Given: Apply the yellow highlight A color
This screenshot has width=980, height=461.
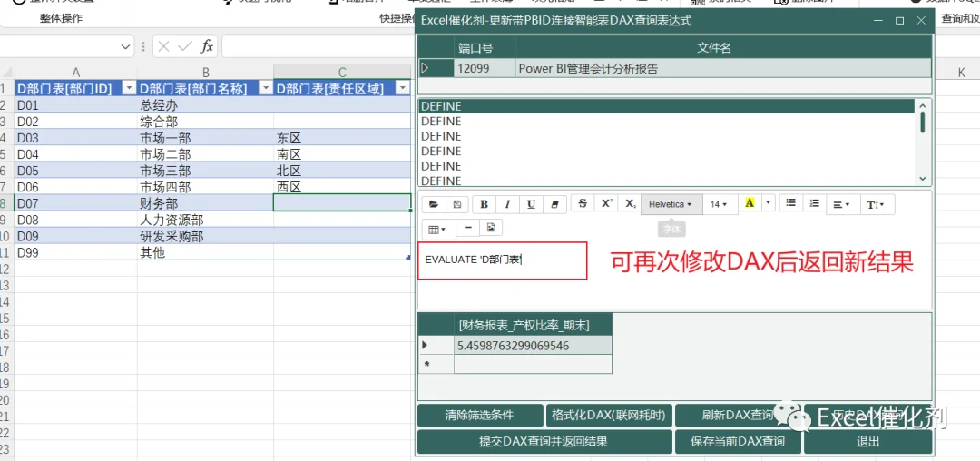Looking at the screenshot, I should [750, 203].
